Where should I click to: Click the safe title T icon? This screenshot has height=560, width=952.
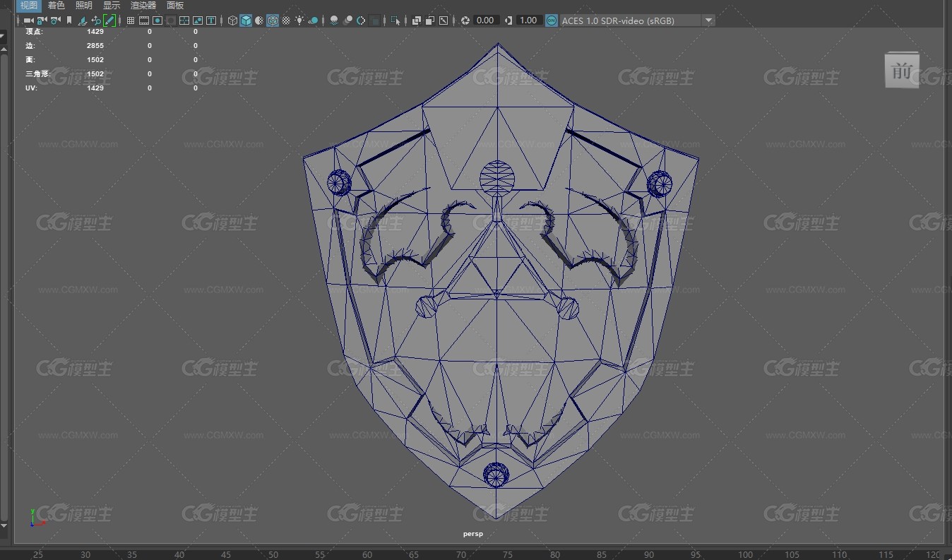pyautogui.click(x=211, y=20)
